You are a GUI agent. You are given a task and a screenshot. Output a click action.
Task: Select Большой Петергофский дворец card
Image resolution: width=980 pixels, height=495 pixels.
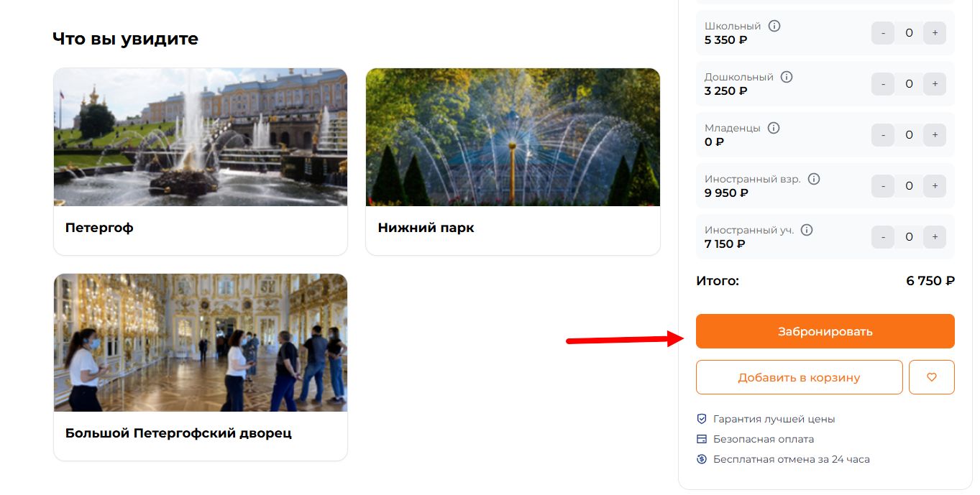coord(200,366)
